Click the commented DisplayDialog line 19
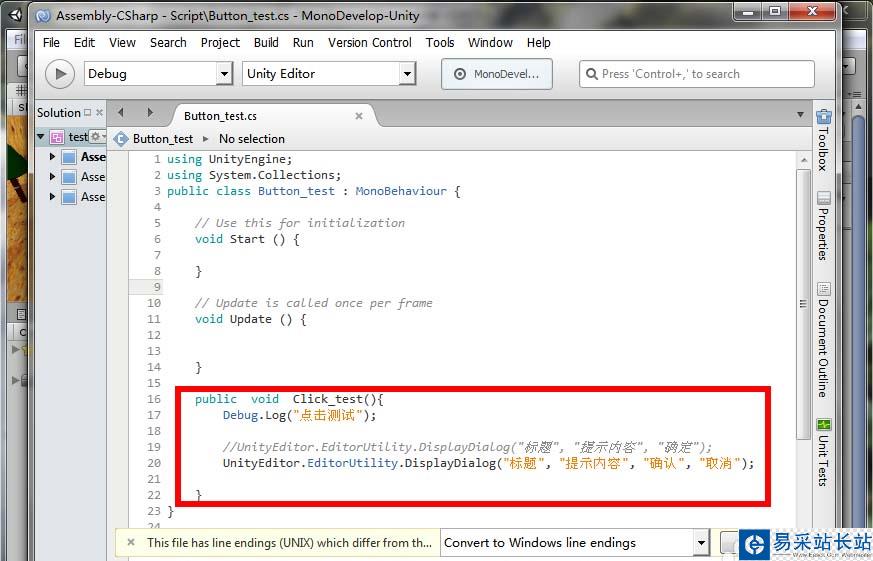873x561 pixels. [467, 447]
